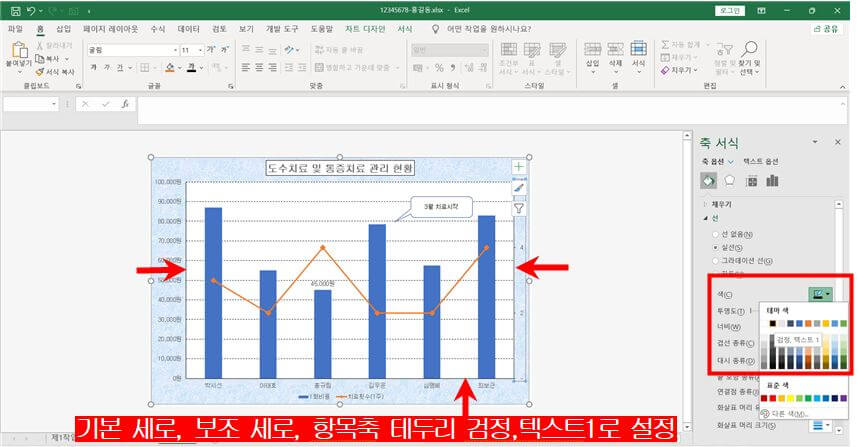Viewport: 857px width, 447px height.
Task: Open the font size 11 dropdown
Action: 201,50
